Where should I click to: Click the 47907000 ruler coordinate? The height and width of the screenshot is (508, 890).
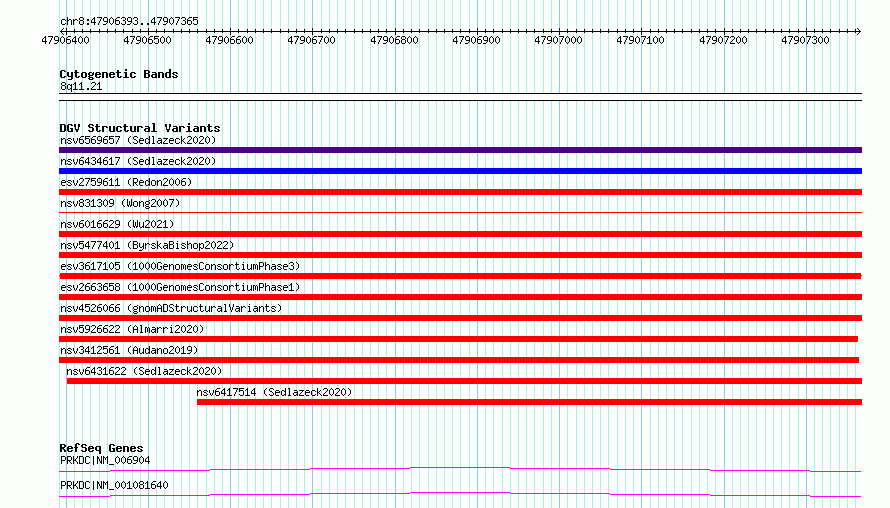click(x=559, y=40)
